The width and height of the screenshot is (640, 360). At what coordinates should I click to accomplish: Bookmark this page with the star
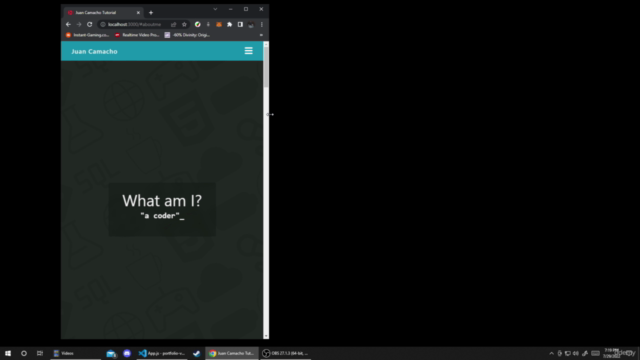click(184, 24)
